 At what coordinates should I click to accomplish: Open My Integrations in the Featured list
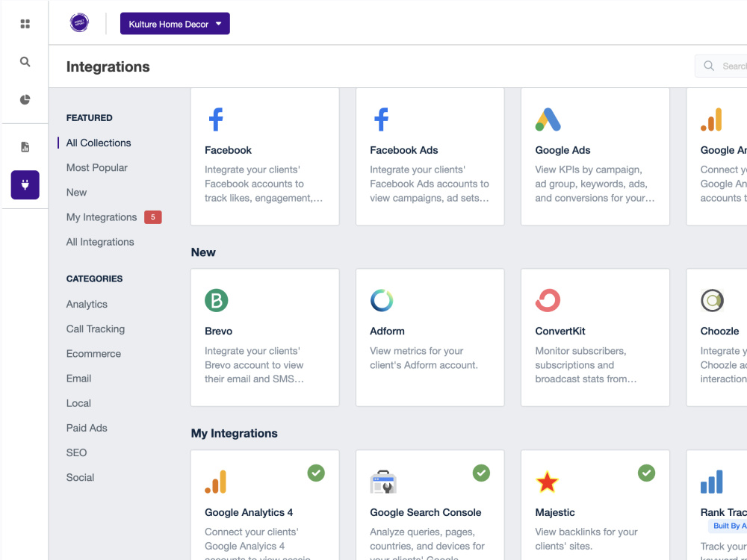pos(102,217)
